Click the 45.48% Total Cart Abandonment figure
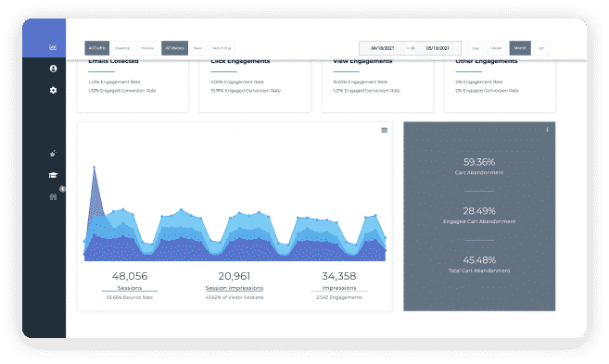 click(x=479, y=259)
